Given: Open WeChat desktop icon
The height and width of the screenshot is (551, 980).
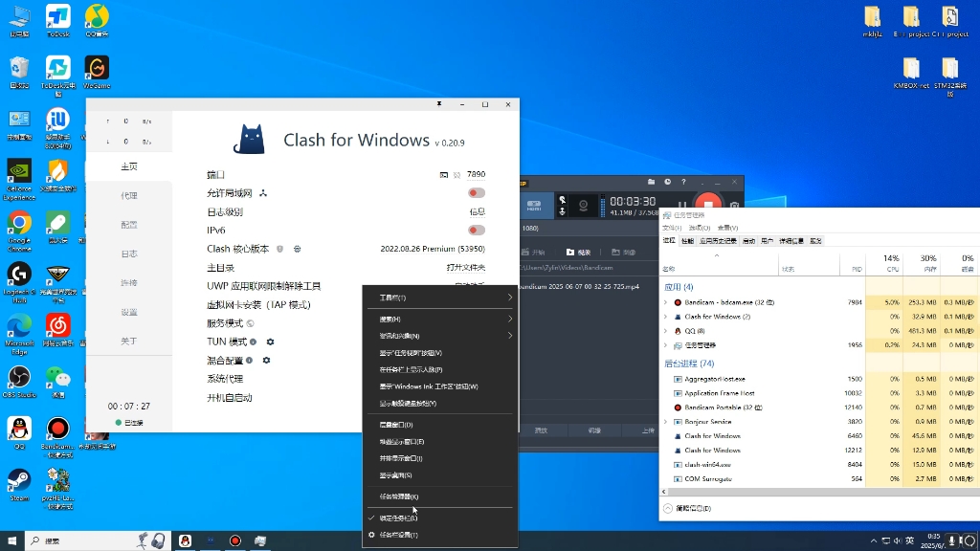Looking at the screenshot, I should pyautogui.click(x=58, y=382).
